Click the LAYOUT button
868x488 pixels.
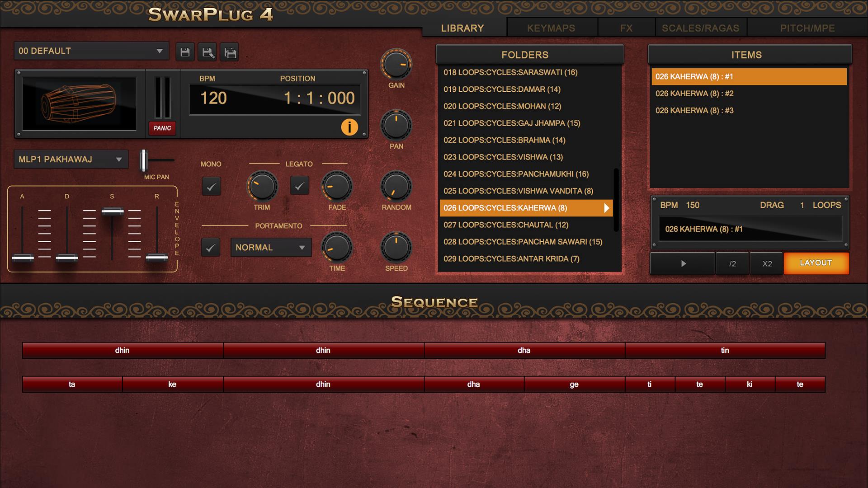(816, 263)
